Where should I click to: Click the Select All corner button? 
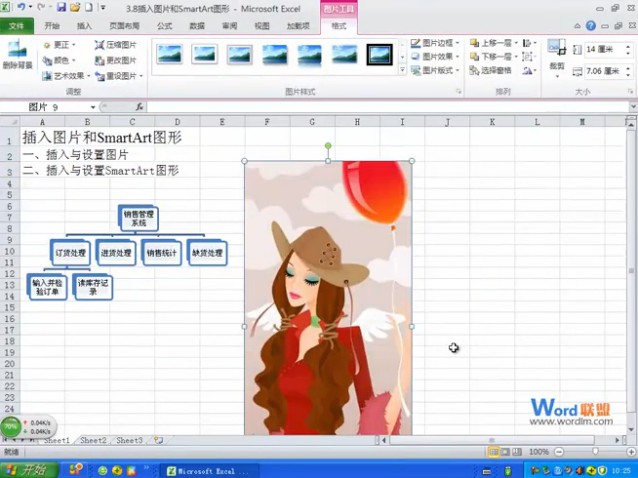point(10,122)
